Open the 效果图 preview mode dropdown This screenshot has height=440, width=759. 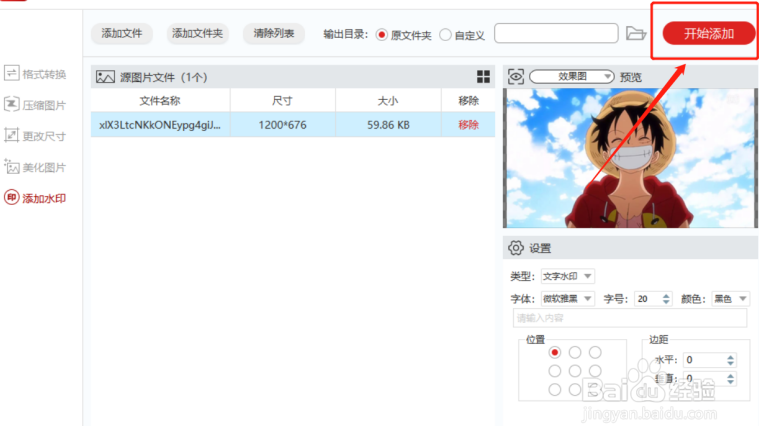click(x=572, y=76)
